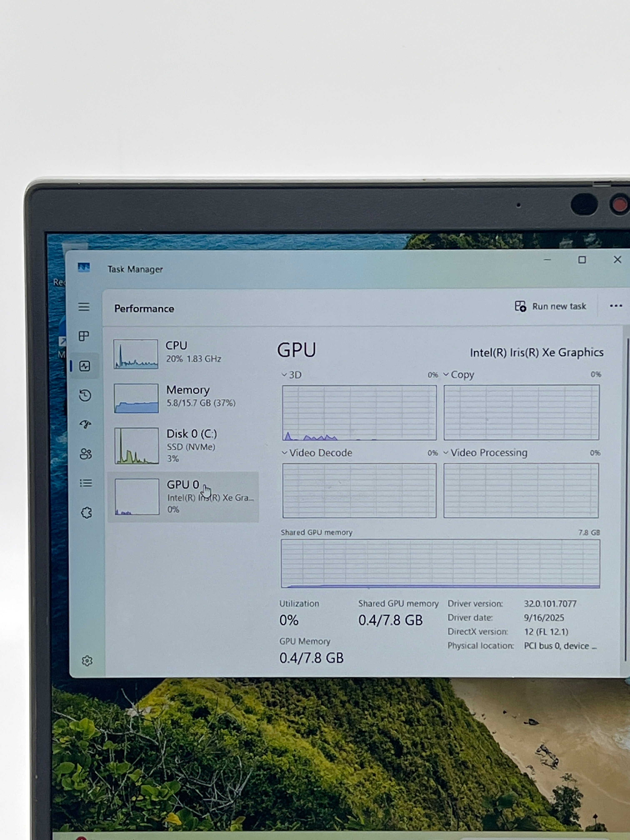Click the Intel(R) Iris(R) Xe Graphics heading
This screenshot has width=630, height=840.
click(537, 352)
